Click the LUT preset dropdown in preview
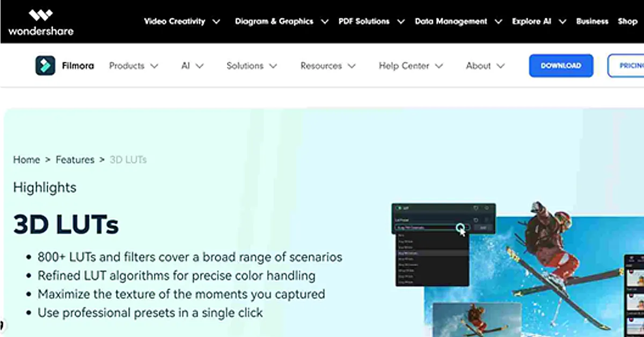The width and height of the screenshot is (644, 337). tap(433, 228)
